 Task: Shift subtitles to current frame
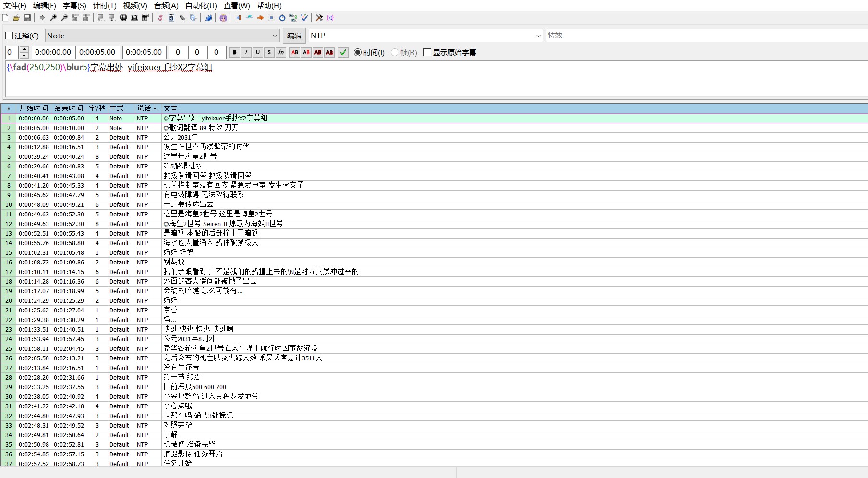[x=145, y=18]
